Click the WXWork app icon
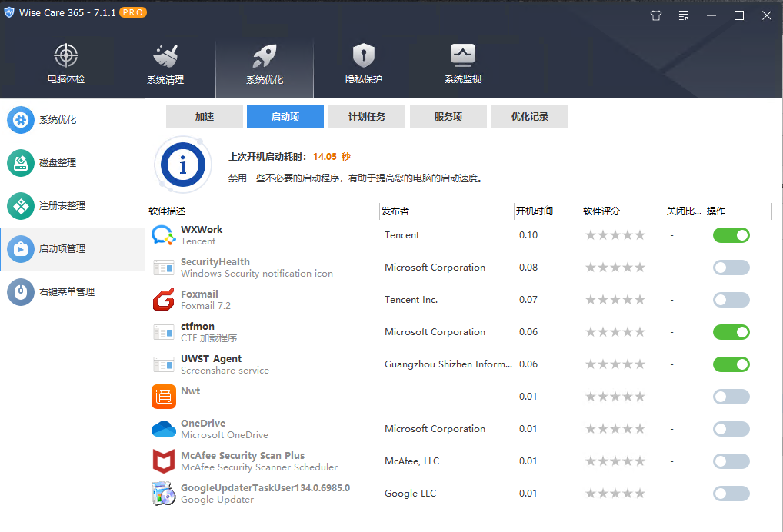The height and width of the screenshot is (532, 783). (164, 235)
